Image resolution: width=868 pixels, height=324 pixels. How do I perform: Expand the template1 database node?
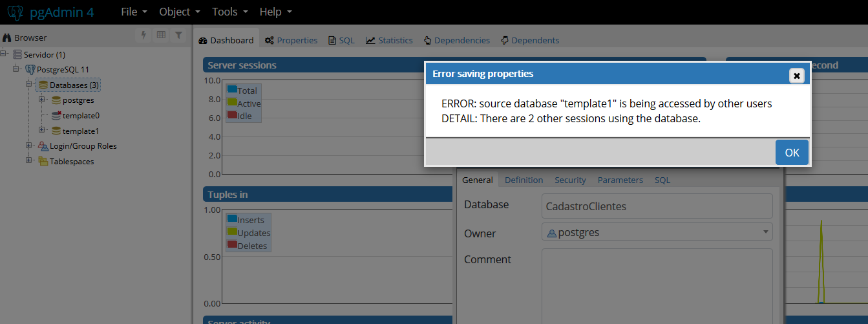coord(42,130)
